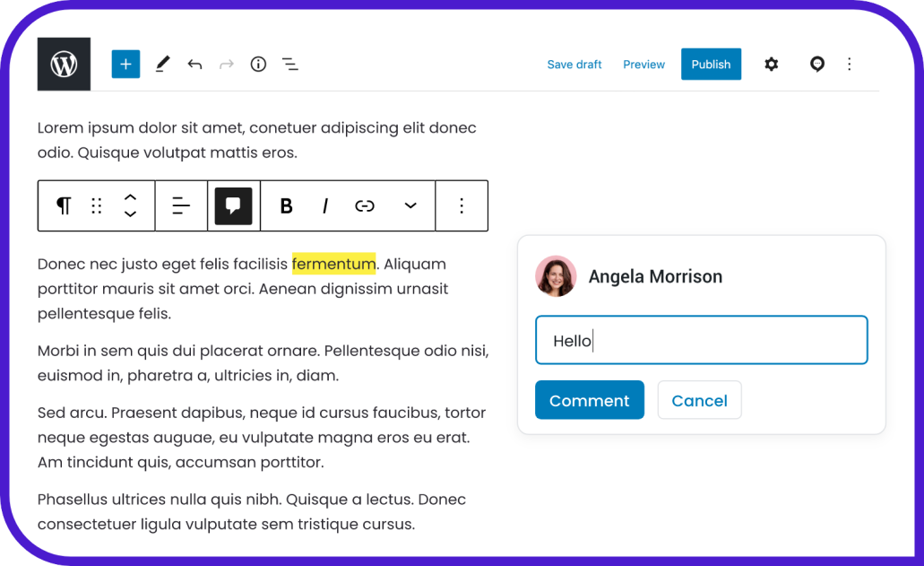Click the highlighted word fermentum
This screenshot has height=566, width=924.
333,264
